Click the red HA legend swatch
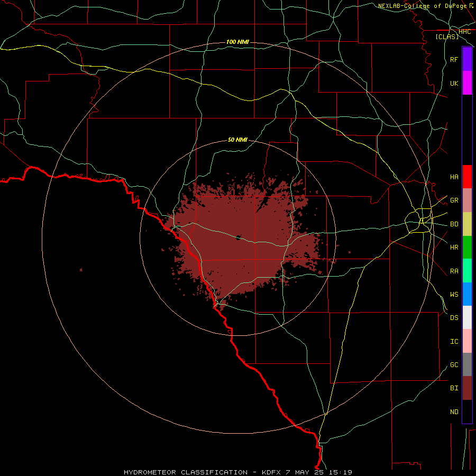476x476 pixels. pyautogui.click(x=467, y=177)
